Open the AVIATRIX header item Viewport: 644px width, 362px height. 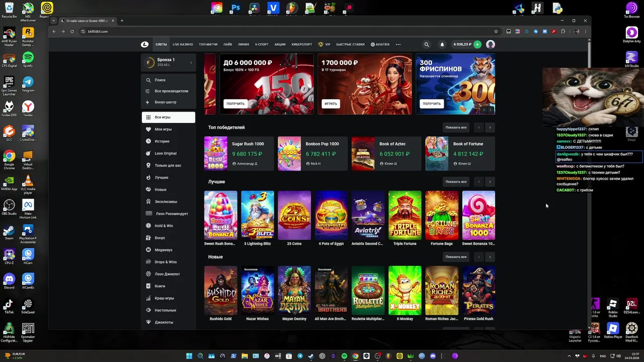click(380, 44)
